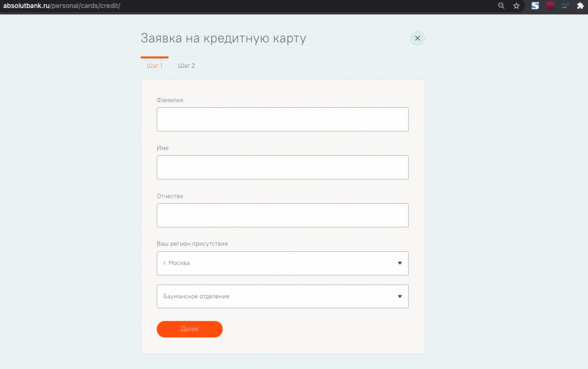This screenshot has height=369, width=588.
Task: Focus the Фамилия input field
Action: 283,119
